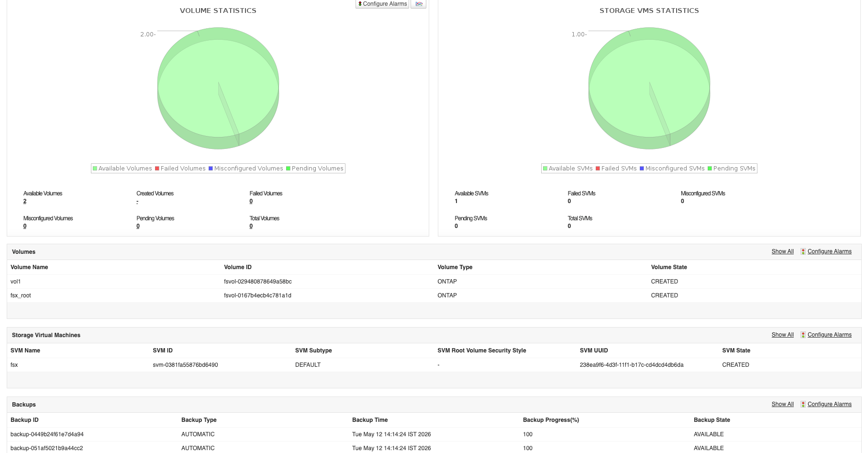The height and width of the screenshot is (453, 868).
Task: Open the graph icon beside Volume Statistics
Action: 419,4
